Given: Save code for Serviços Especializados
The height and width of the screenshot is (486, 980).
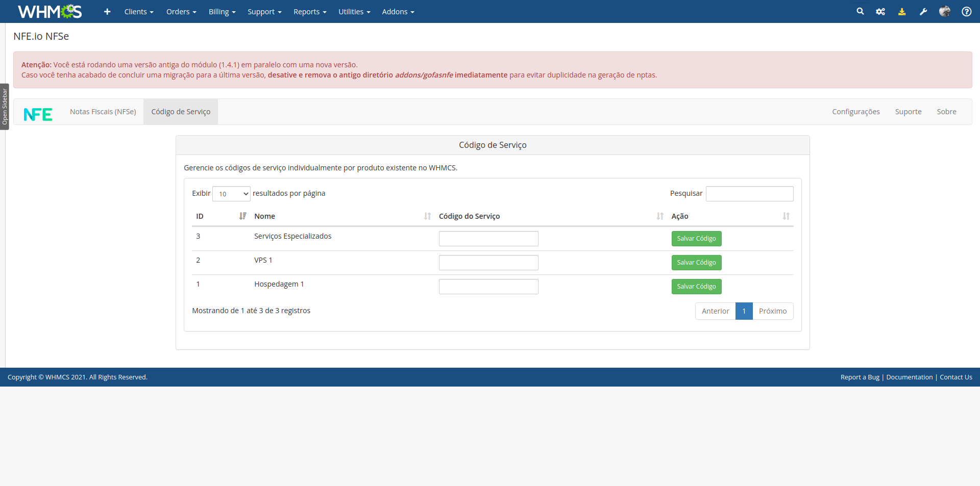Looking at the screenshot, I should point(696,239).
